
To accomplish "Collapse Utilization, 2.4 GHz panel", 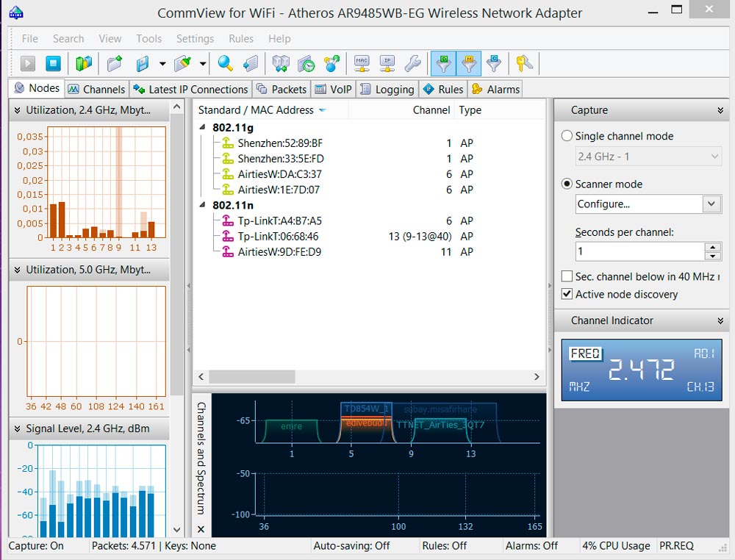I will (x=18, y=110).
